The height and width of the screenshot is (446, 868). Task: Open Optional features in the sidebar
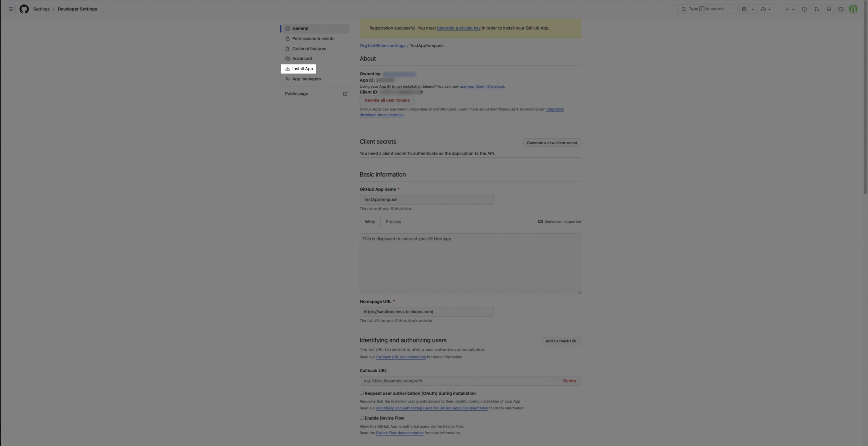tap(316, 49)
